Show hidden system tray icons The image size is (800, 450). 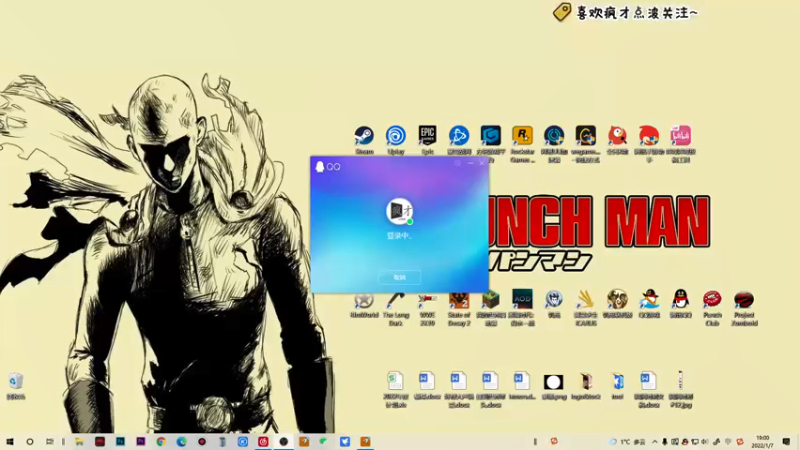[x=655, y=442]
